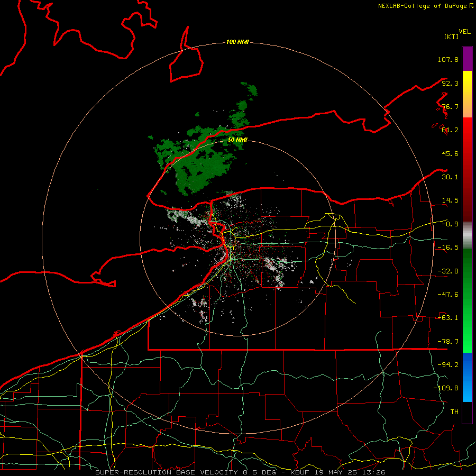Pick the yellow-orange segment of color bar
Image resolution: width=476 pixels, height=476 pixels.
click(467, 94)
